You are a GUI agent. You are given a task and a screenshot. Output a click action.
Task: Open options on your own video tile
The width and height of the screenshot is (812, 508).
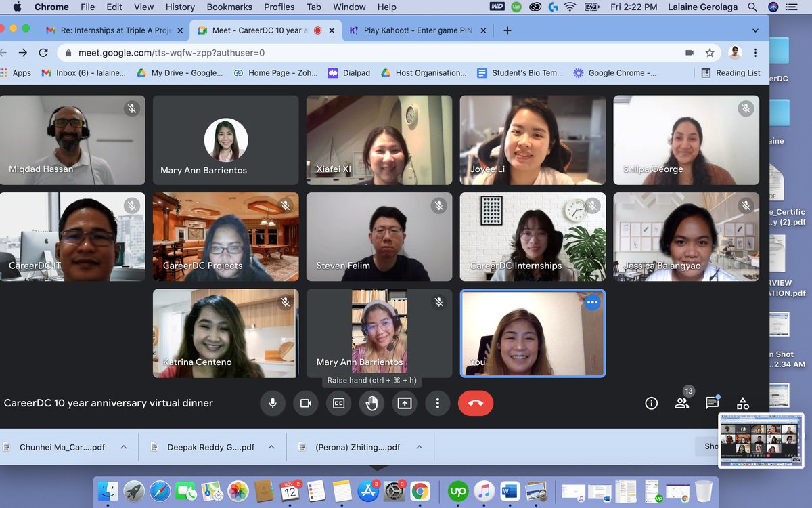tap(593, 302)
